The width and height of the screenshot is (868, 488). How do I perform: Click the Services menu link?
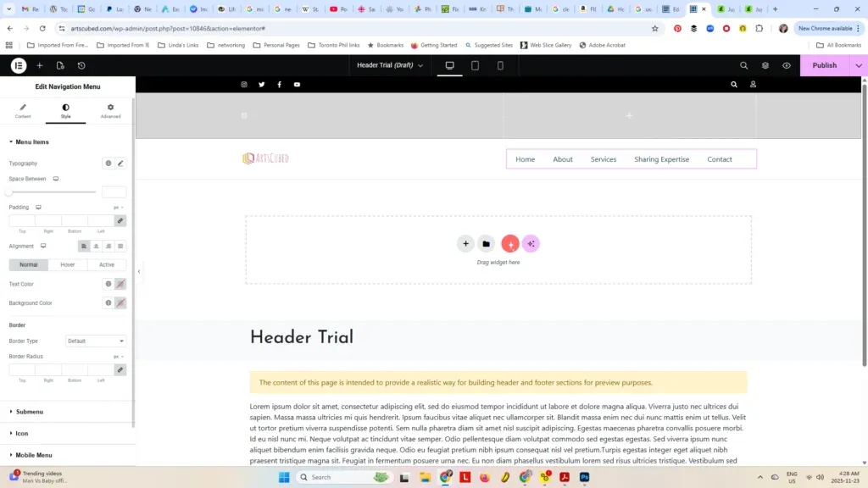[x=604, y=159]
